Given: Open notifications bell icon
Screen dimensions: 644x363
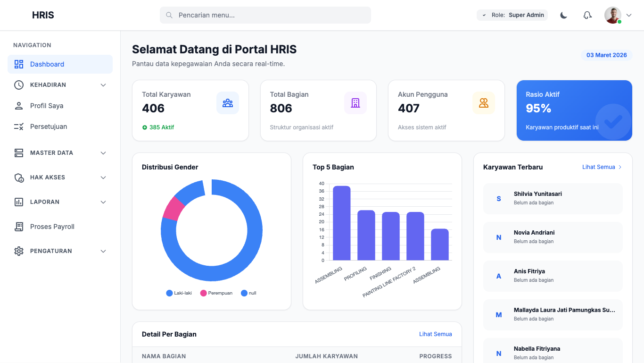Looking at the screenshot, I should tap(587, 15).
